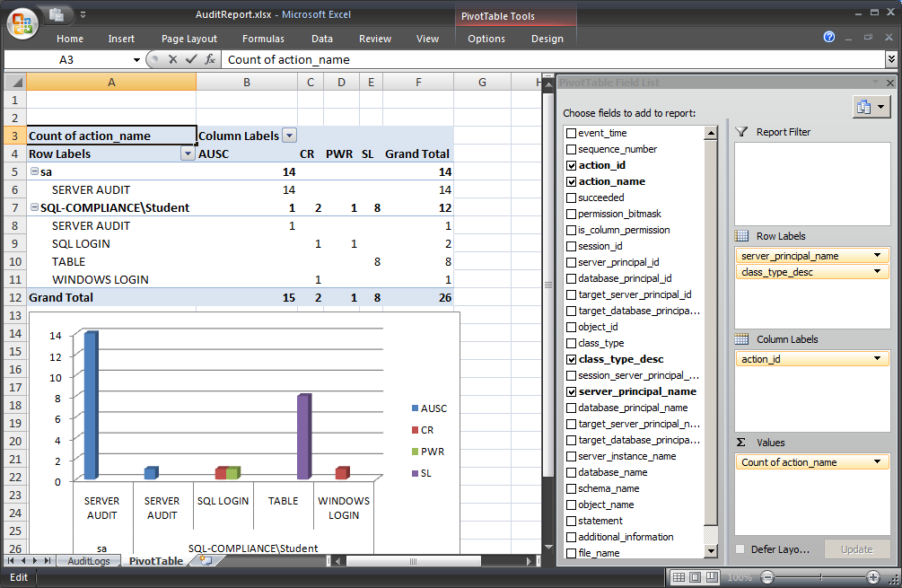Open the Home ribbon tab

(70, 39)
